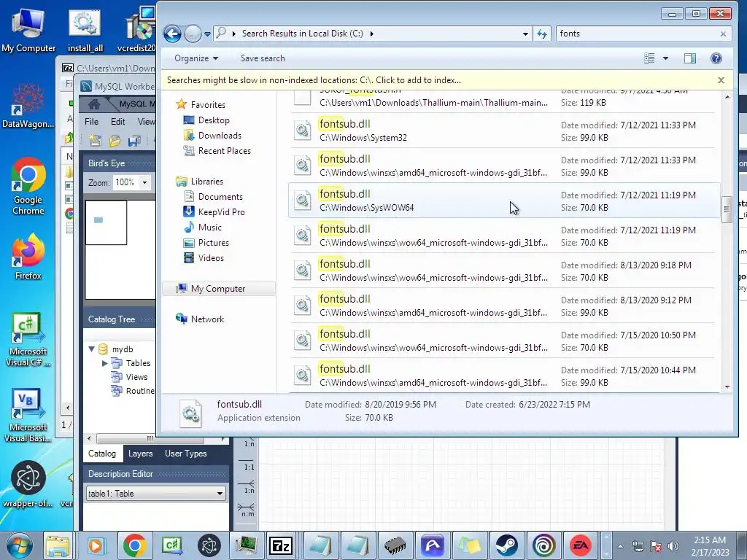
Task: Click the Windows Start button
Action: [x=19, y=545]
